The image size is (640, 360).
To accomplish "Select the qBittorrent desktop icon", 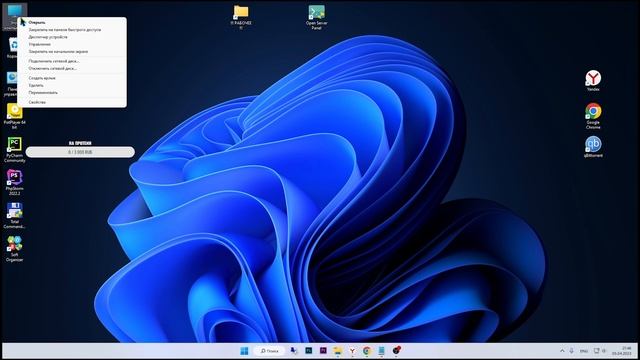I will coord(593,147).
